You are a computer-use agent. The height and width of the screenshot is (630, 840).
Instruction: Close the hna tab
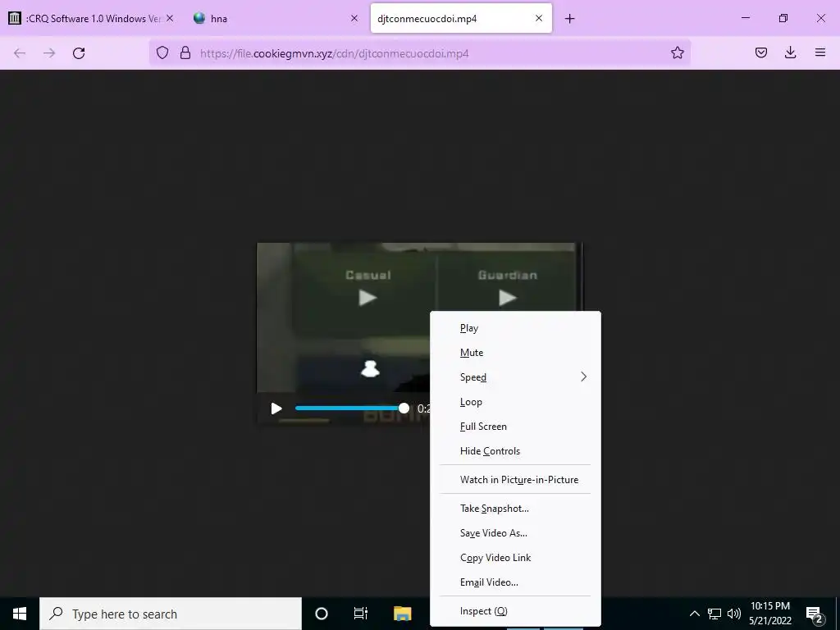click(354, 18)
